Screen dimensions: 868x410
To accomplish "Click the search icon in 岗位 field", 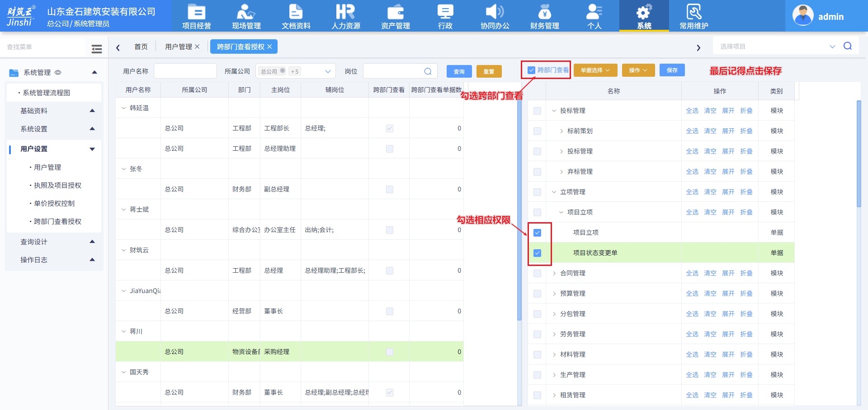I will tap(428, 71).
